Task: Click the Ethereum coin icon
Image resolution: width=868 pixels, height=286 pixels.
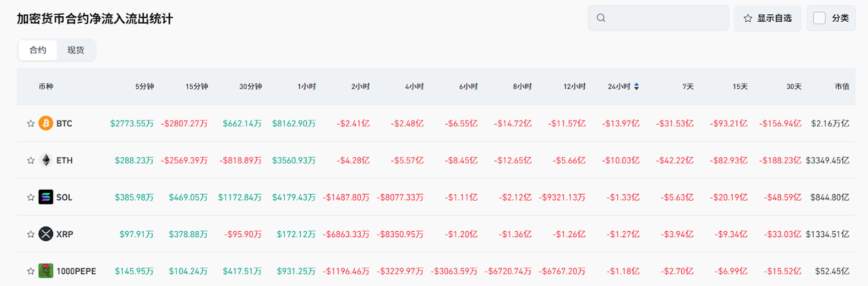Action: [x=46, y=161]
